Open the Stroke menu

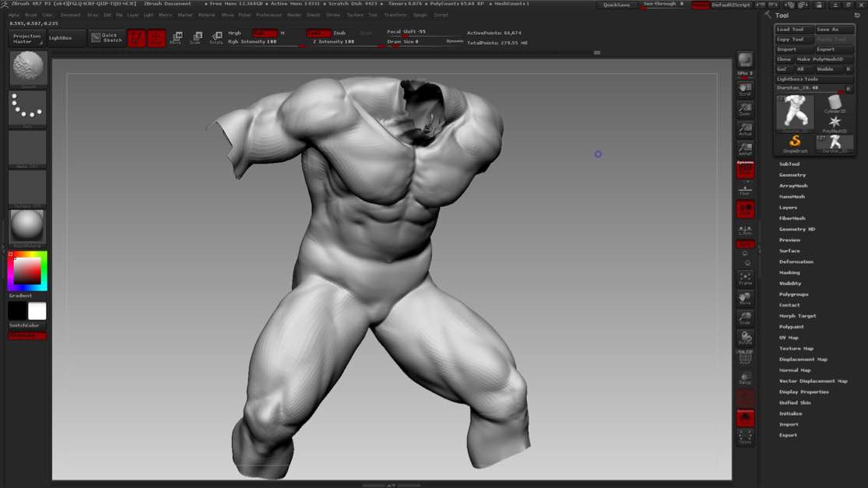pos(333,15)
